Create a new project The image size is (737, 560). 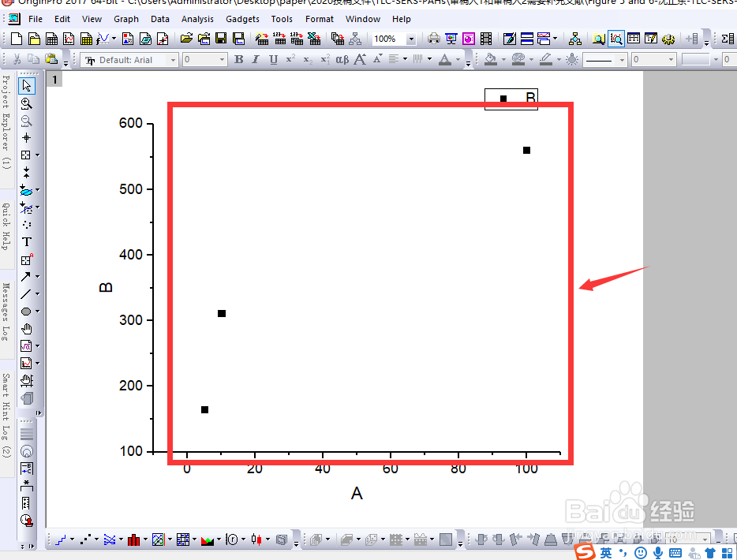point(17,39)
